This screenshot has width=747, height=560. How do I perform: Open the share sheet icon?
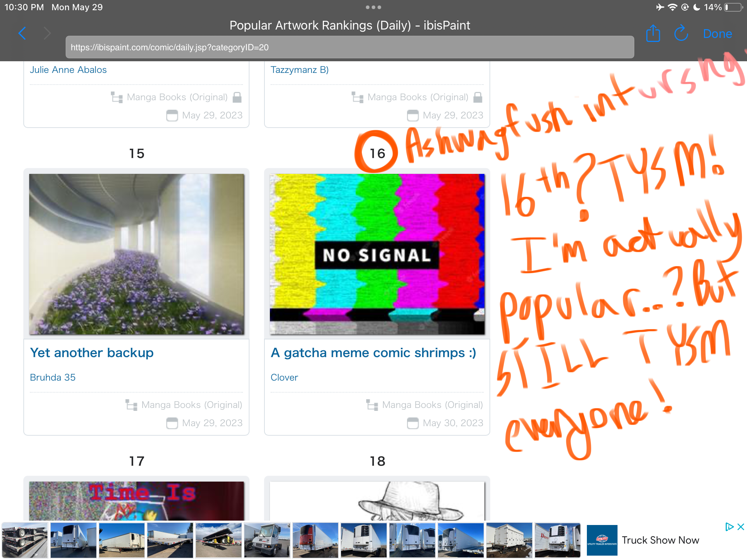(653, 34)
